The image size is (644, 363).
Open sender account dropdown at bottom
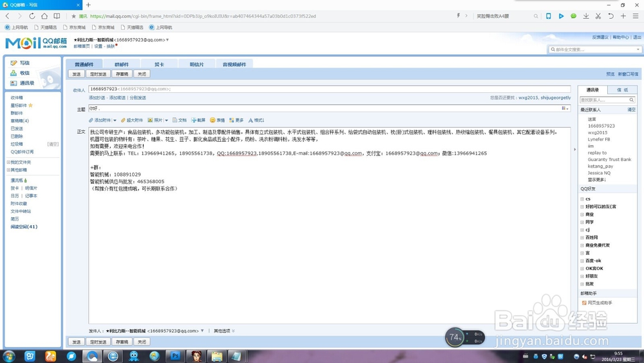(202, 331)
